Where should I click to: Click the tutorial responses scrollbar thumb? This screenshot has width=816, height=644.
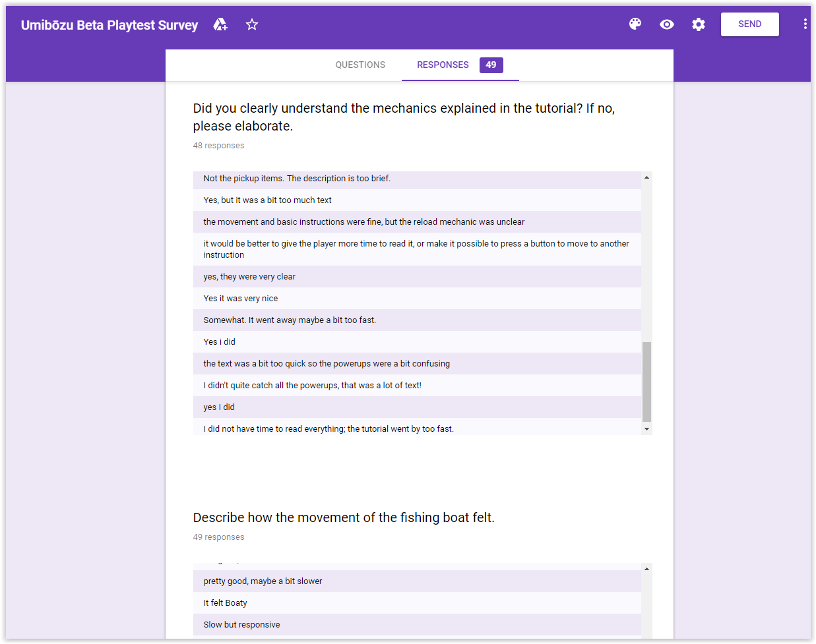click(646, 382)
